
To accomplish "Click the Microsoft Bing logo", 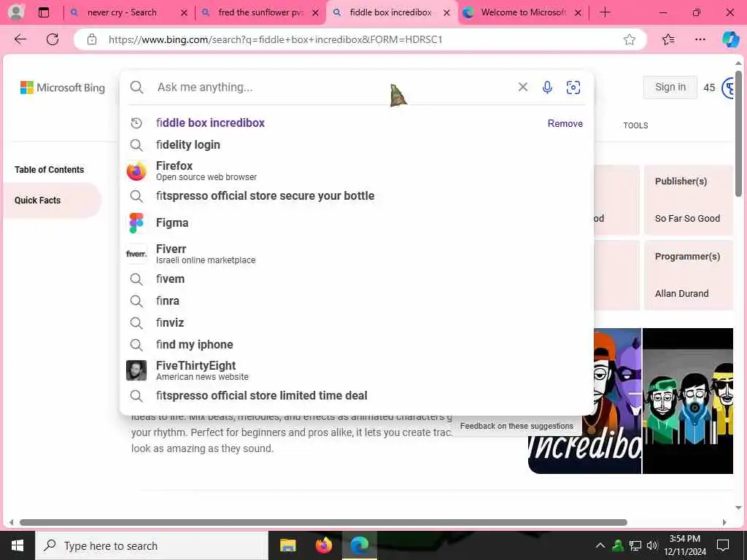I will pos(63,87).
